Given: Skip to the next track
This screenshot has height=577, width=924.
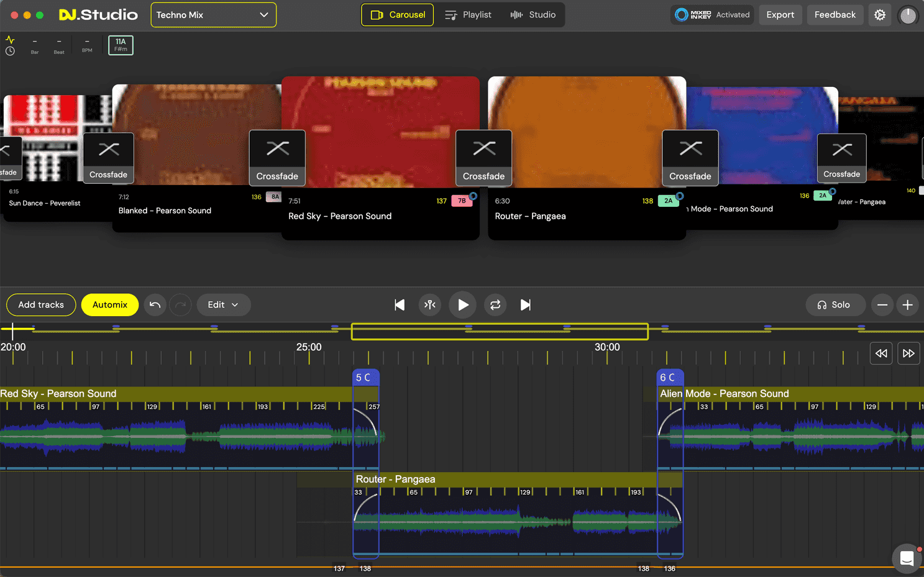Looking at the screenshot, I should pyautogui.click(x=526, y=305).
